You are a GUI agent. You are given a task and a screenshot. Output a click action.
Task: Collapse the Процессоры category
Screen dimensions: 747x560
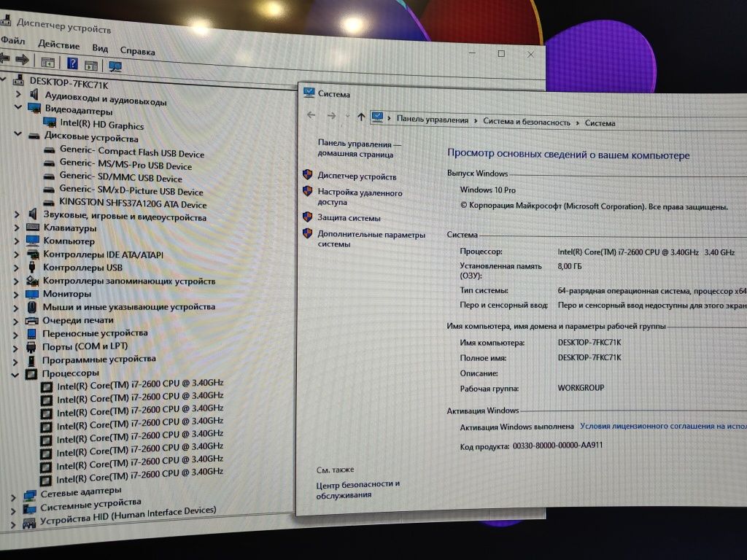(x=15, y=375)
